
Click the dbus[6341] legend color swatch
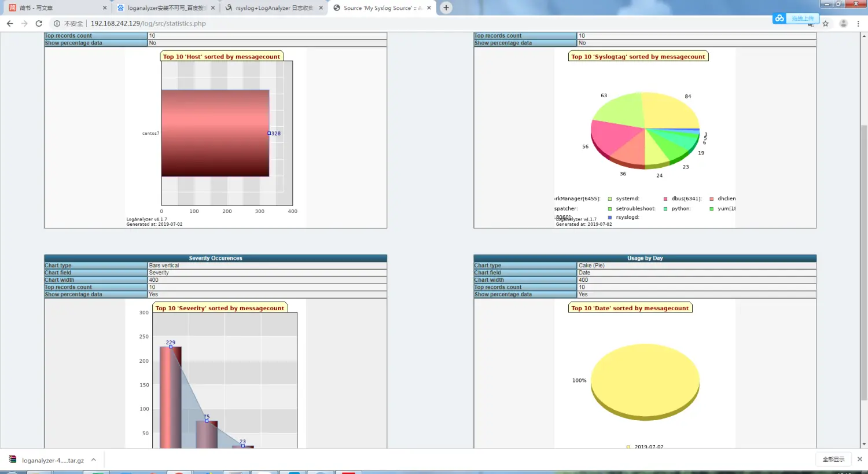tap(665, 199)
